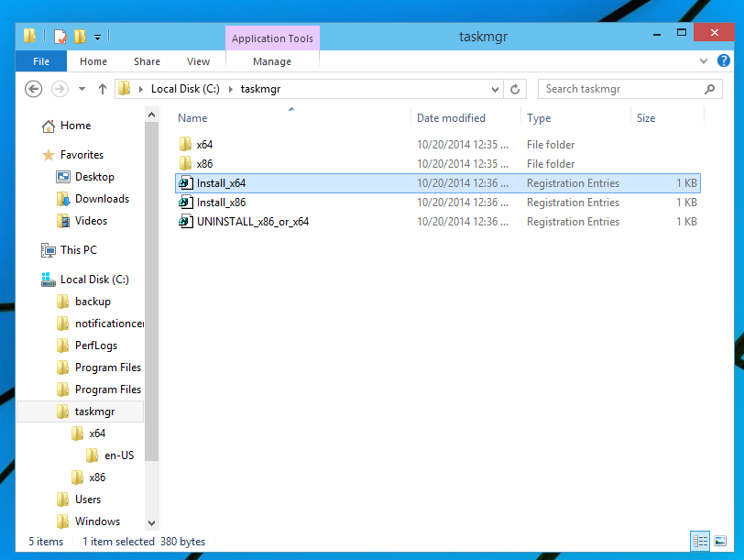This screenshot has height=560, width=744.
Task: Click the refresh icon in the address bar
Action: pyautogui.click(x=513, y=89)
